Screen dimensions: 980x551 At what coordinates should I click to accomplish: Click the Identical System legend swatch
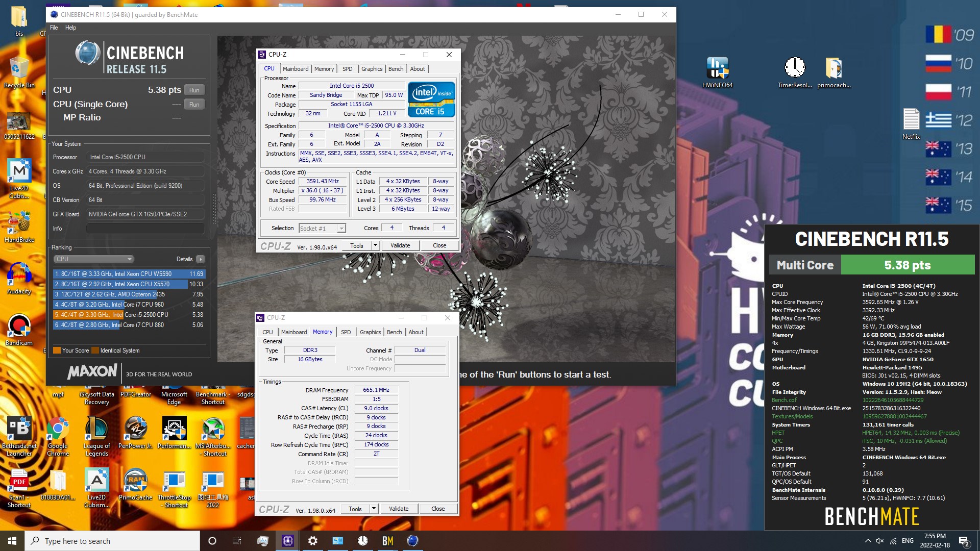[95, 350]
